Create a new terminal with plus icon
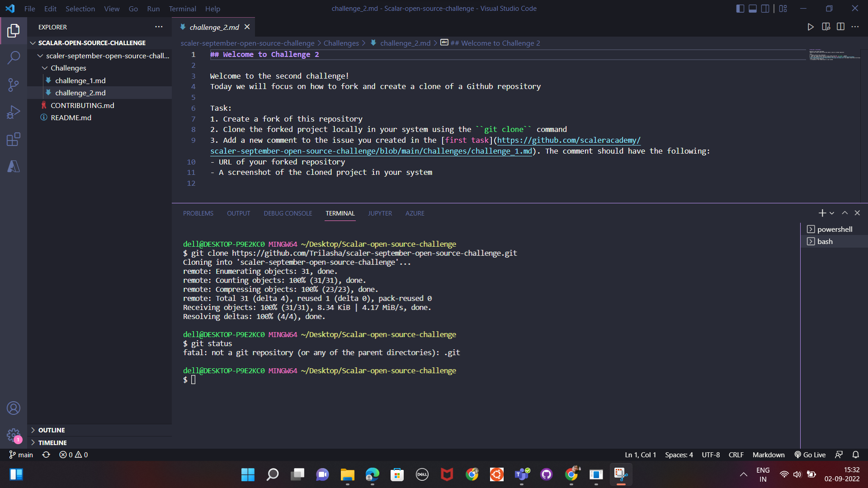Viewport: 868px width, 488px height. pyautogui.click(x=822, y=213)
